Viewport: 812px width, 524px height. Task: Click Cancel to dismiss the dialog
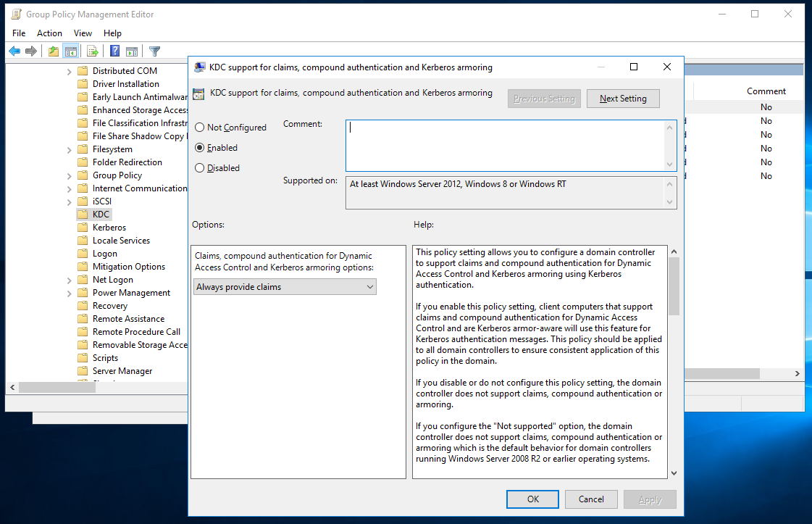click(x=591, y=499)
